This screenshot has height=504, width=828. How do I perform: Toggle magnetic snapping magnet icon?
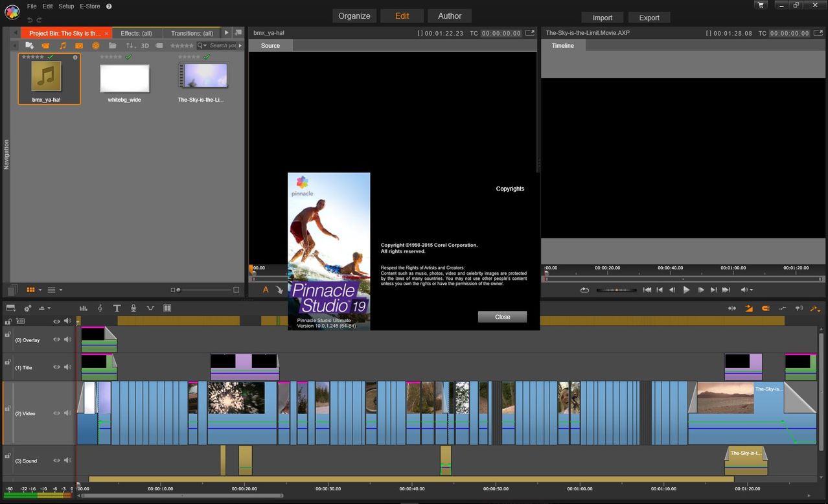(x=766, y=308)
